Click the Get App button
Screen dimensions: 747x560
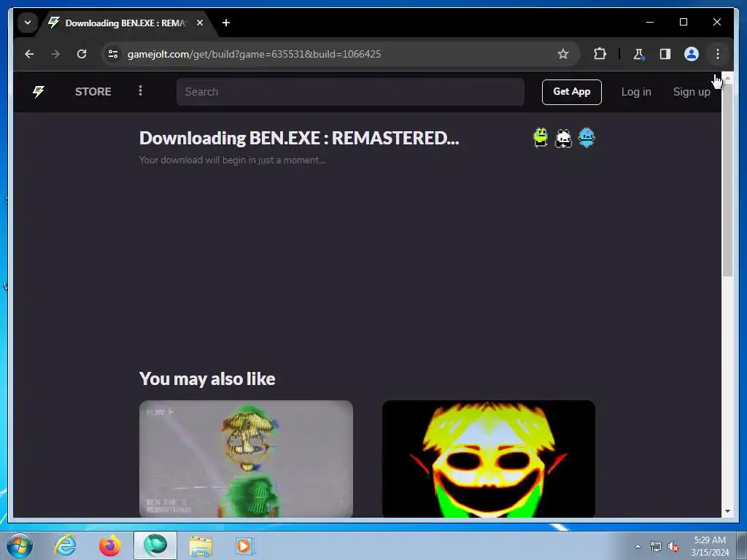click(571, 92)
